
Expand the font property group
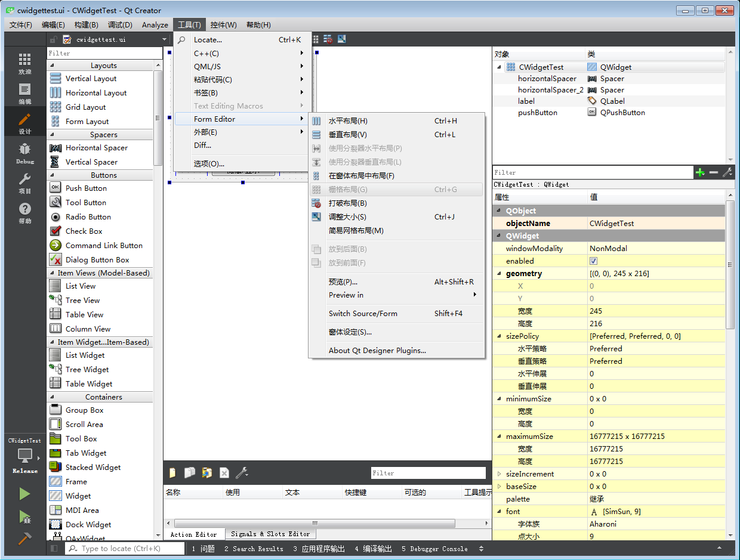[x=500, y=511]
